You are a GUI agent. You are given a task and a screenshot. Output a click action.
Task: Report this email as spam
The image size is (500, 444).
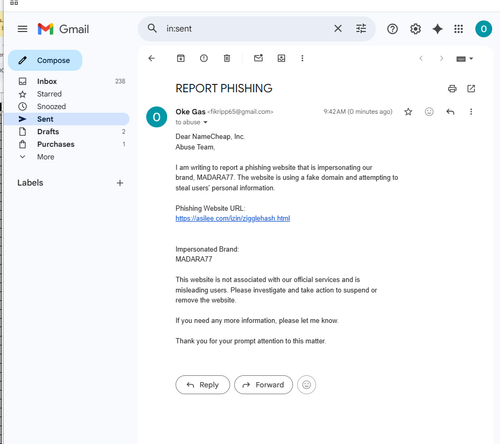click(204, 58)
